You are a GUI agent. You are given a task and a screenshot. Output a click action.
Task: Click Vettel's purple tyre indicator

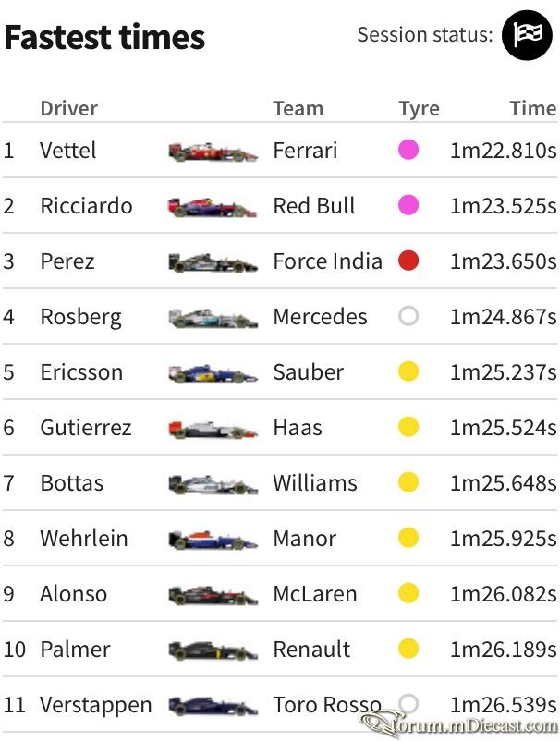408,150
